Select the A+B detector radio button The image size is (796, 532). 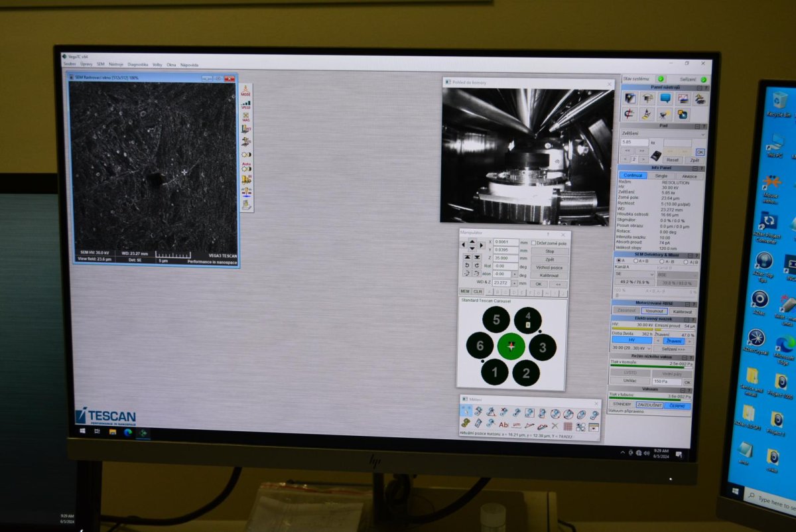(635, 261)
